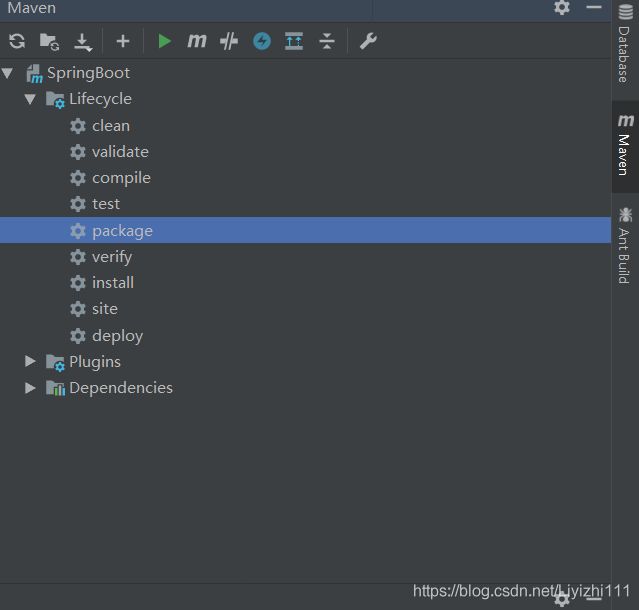Select the clean lifecycle goal
This screenshot has height=610, width=639.
[x=111, y=126]
